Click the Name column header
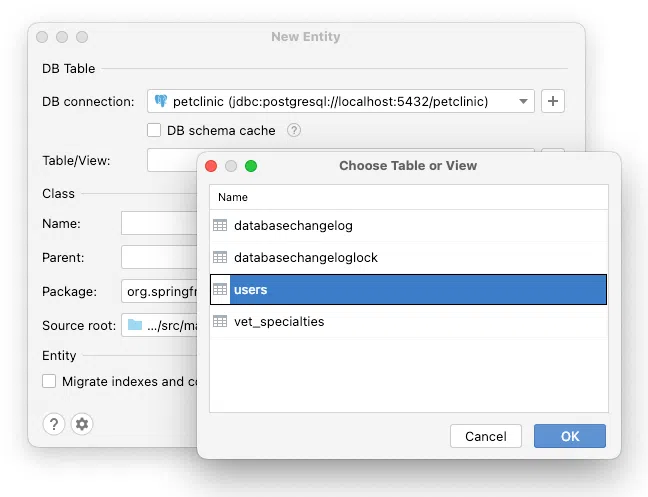 click(233, 197)
